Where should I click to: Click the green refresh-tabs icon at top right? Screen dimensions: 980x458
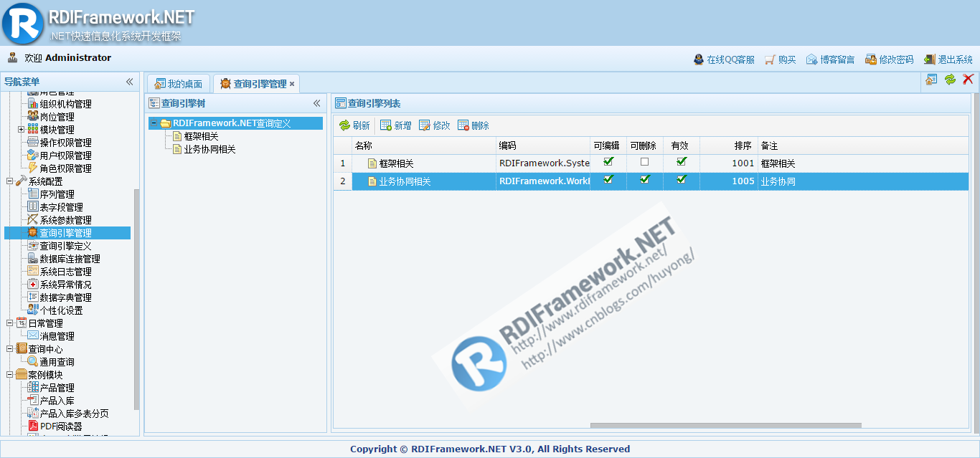pyautogui.click(x=950, y=80)
